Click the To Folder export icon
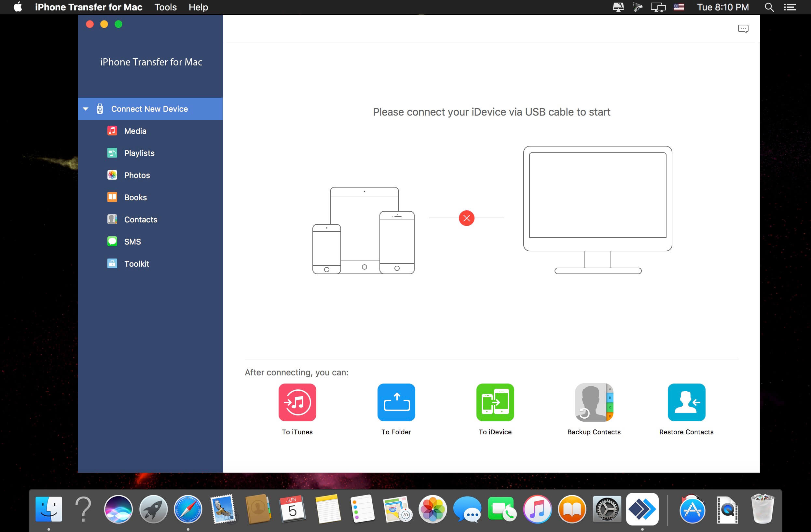This screenshot has width=811, height=532. point(396,402)
